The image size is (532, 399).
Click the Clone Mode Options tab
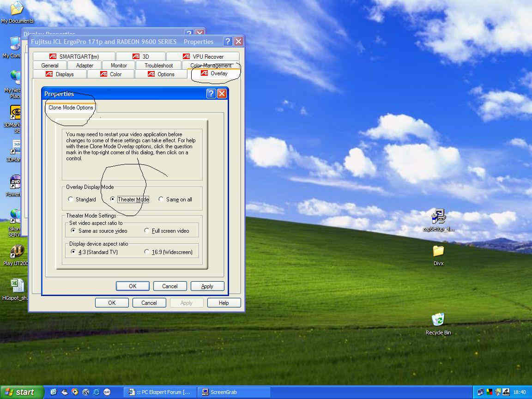[71, 108]
